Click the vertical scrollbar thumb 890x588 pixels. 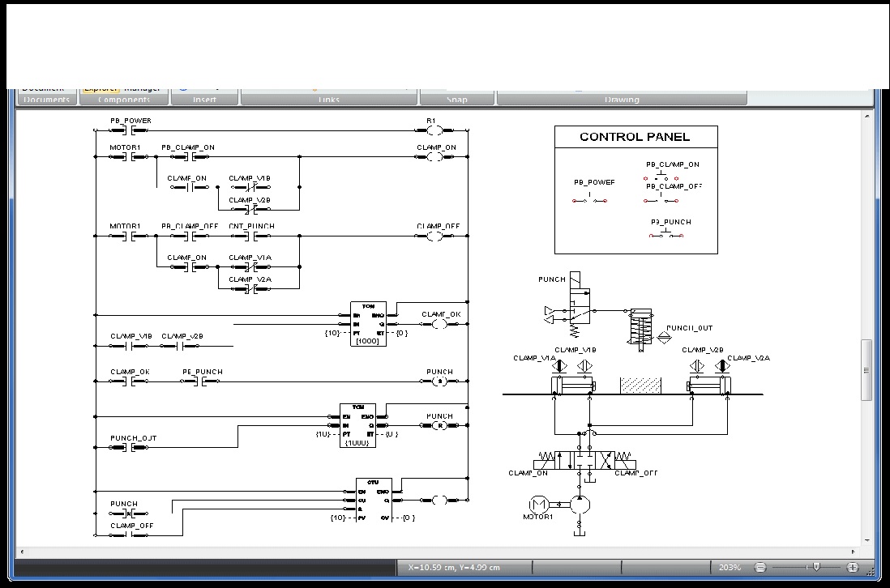point(866,370)
